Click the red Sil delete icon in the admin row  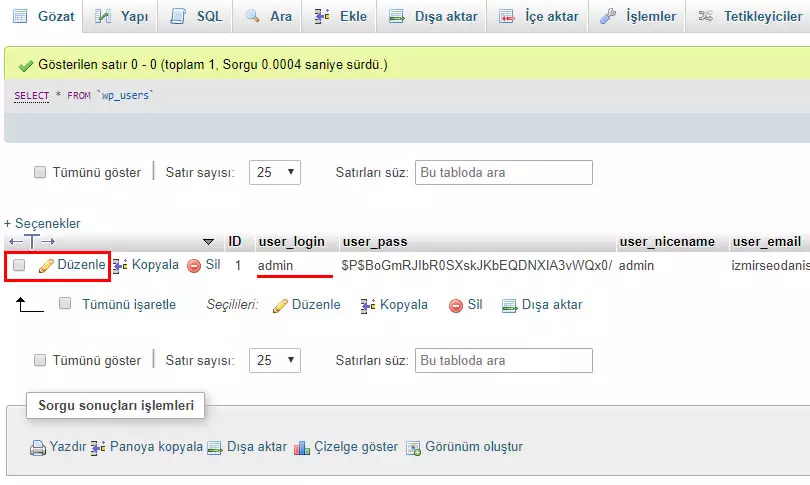(x=194, y=266)
